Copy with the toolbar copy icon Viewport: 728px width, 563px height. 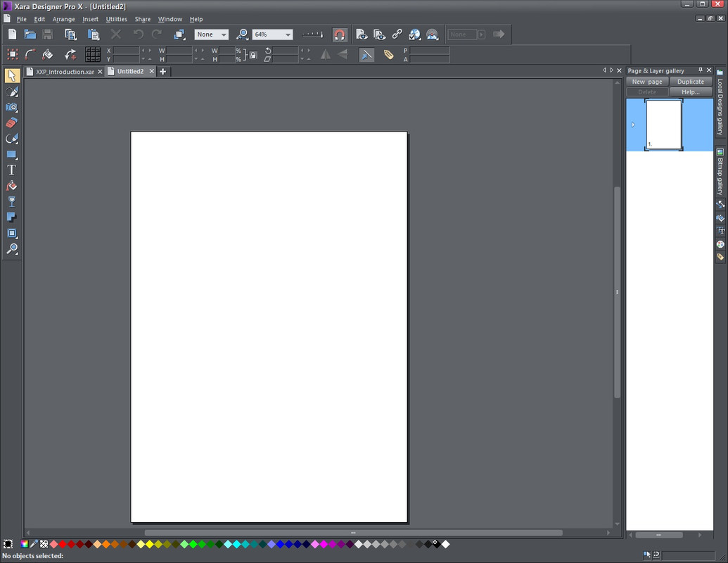coord(70,34)
